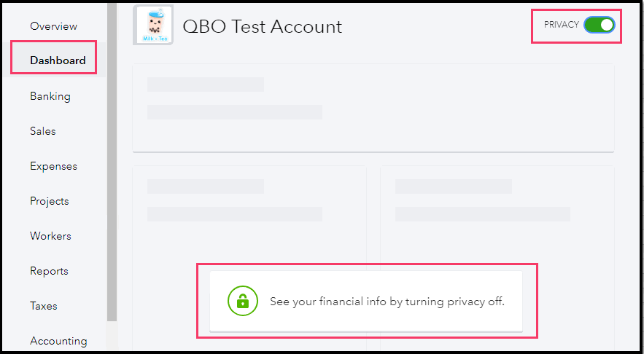The width and height of the screenshot is (644, 354).
Task: Click the top wide placeholder card
Action: point(373,108)
